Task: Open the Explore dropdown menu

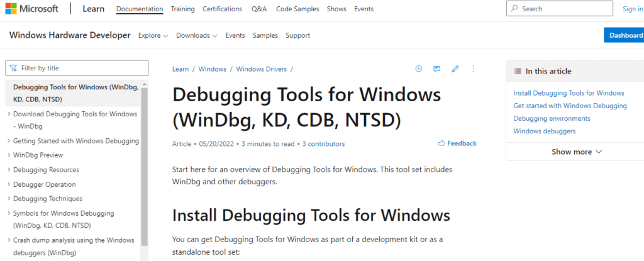Action: [153, 35]
